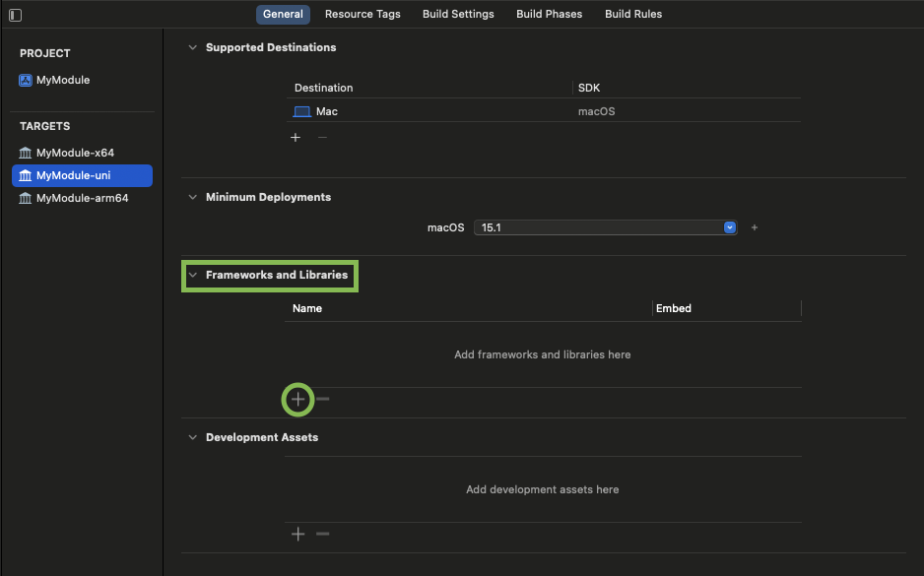Switch to the General tab
924x576 pixels.
pyautogui.click(x=283, y=14)
